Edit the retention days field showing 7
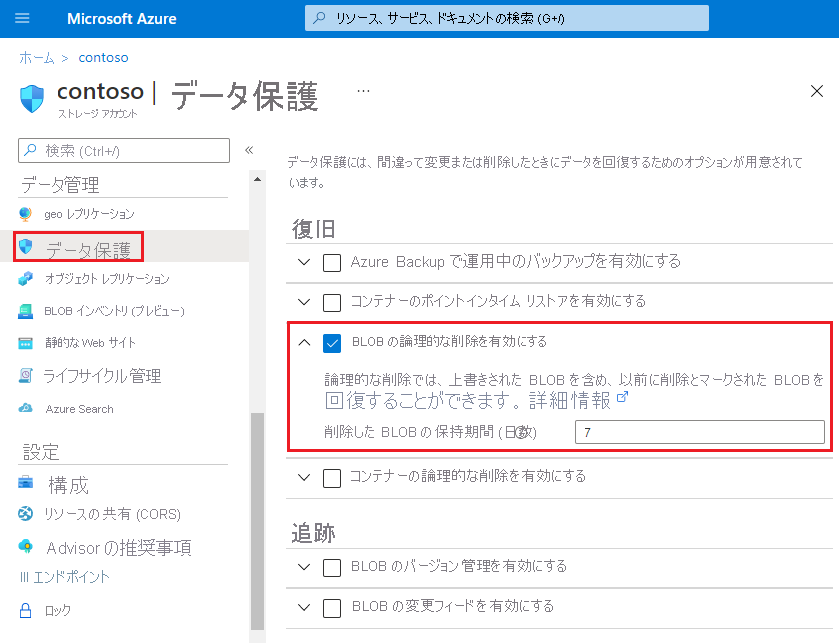839x643 pixels. click(698, 431)
